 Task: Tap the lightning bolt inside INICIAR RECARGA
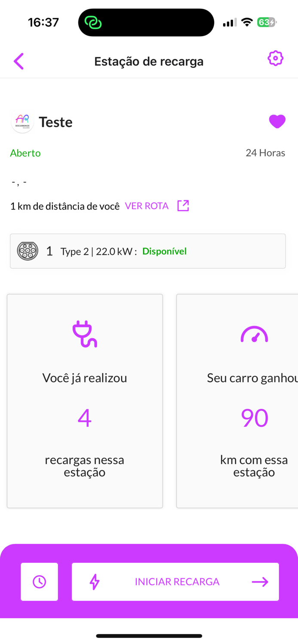[95, 582]
